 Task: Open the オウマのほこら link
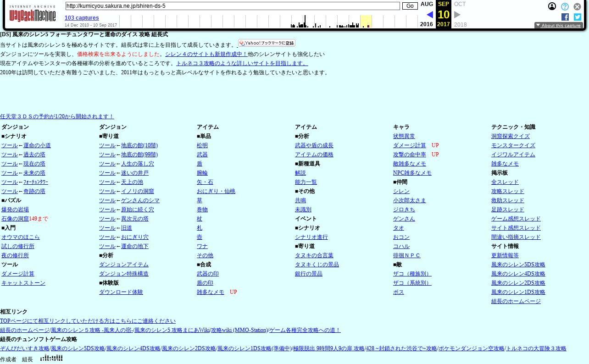(21, 237)
